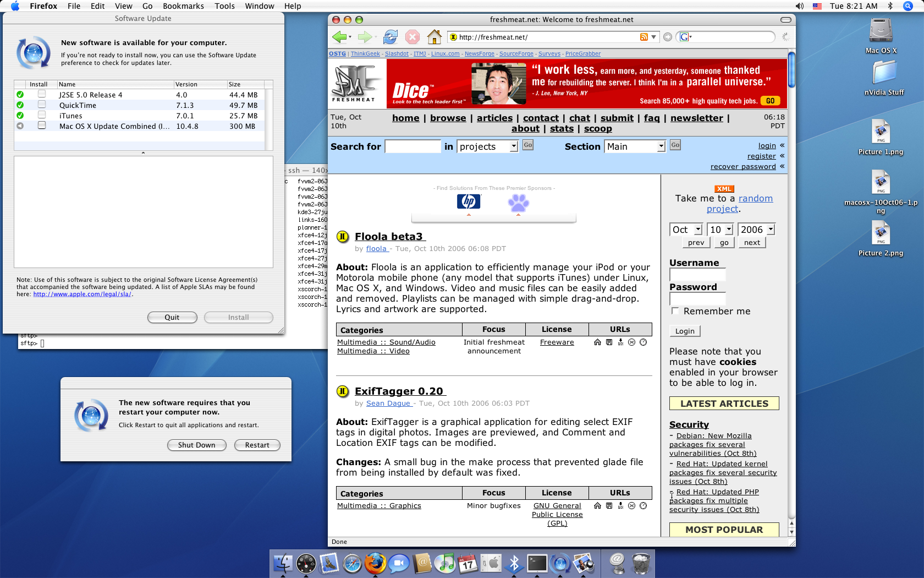Check the J2SE 5.0 Release 4 install box
Screen dimensions: 924x578
(x=42, y=94)
